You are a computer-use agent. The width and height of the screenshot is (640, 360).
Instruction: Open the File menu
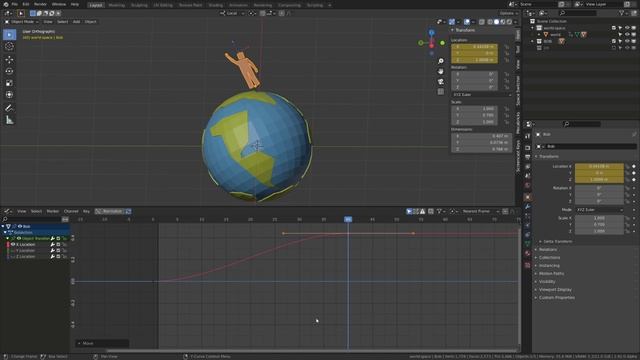click(15, 4)
